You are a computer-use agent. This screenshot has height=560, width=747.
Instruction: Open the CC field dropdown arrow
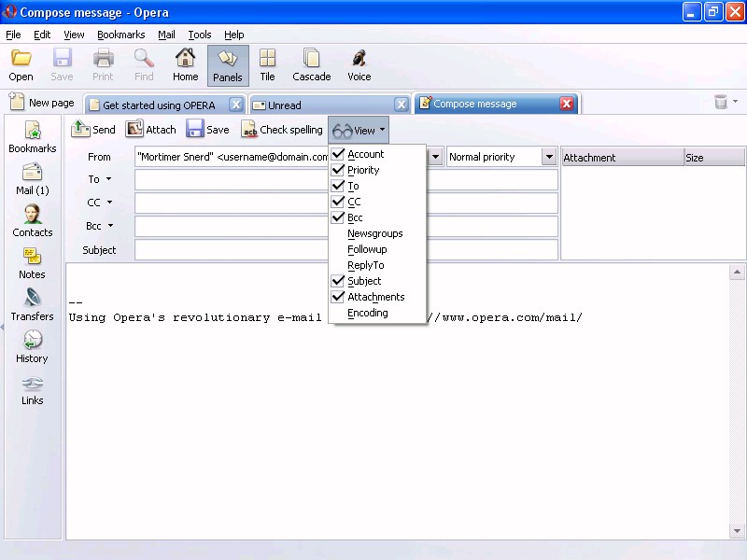coord(109,202)
